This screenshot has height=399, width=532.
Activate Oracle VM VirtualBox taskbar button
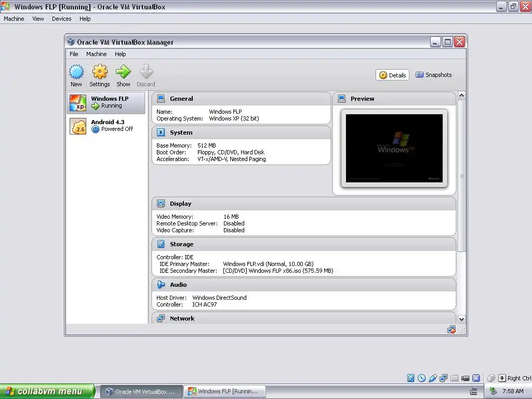[x=141, y=392]
